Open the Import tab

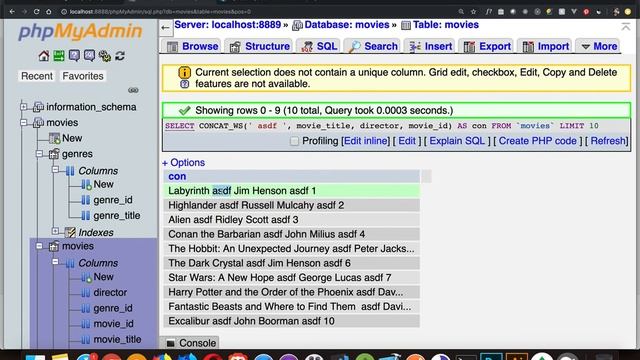[545, 46]
